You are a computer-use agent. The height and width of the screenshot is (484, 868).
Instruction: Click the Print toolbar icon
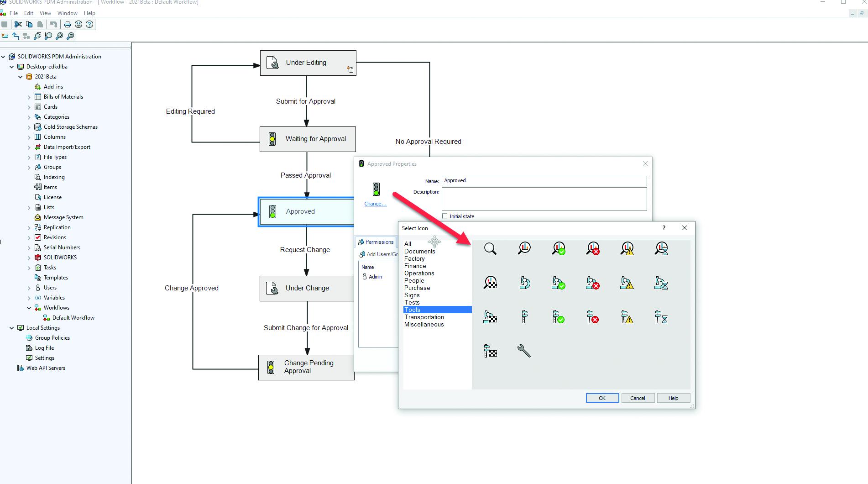pyautogui.click(x=68, y=24)
